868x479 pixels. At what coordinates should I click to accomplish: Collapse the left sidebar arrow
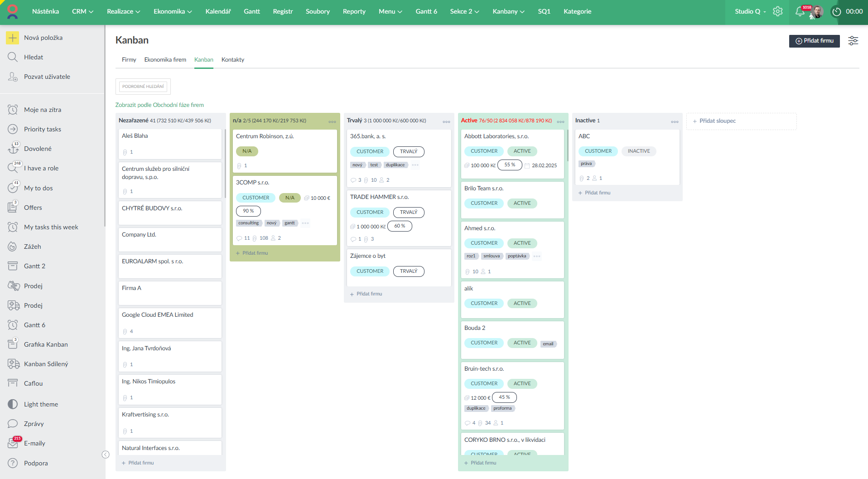[106, 455]
